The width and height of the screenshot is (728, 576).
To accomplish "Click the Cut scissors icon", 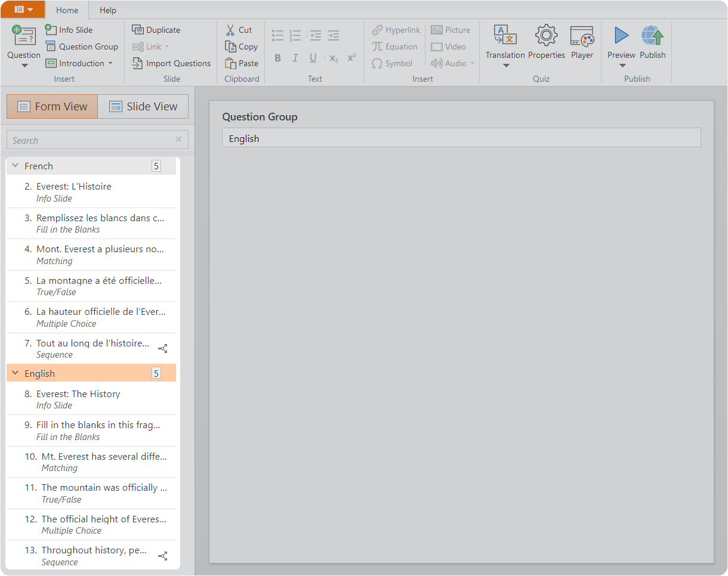I will coord(230,30).
